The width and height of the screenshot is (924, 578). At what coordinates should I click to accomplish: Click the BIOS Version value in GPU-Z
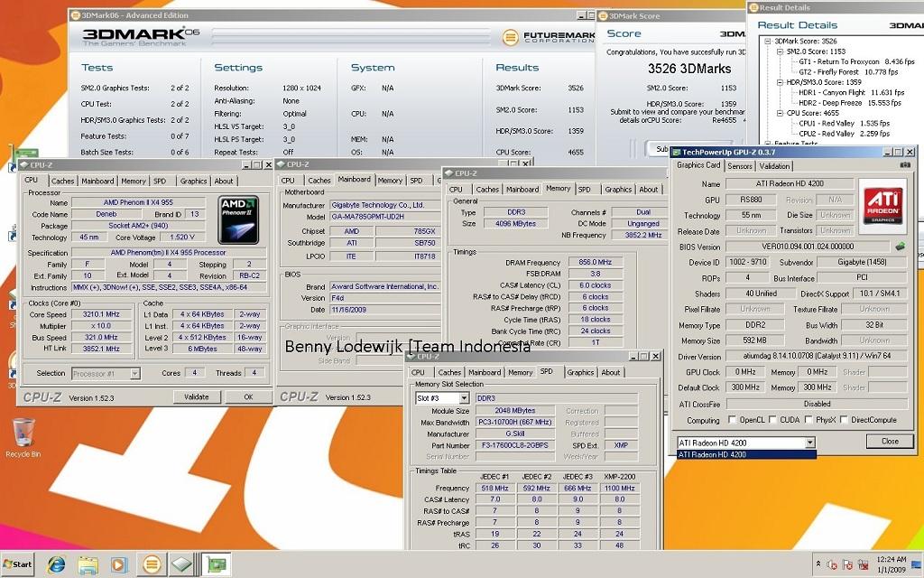click(x=808, y=247)
